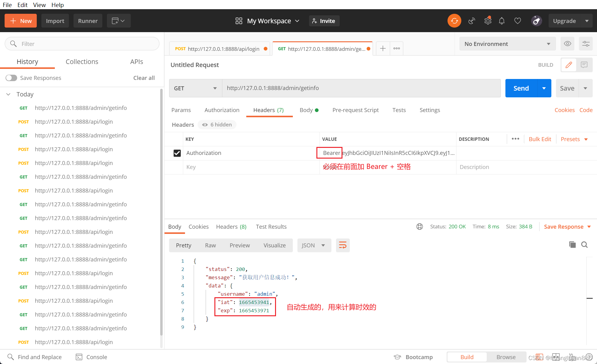Open the headers table options ellipsis
The width and height of the screenshot is (597, 364).
coord(516,139)
